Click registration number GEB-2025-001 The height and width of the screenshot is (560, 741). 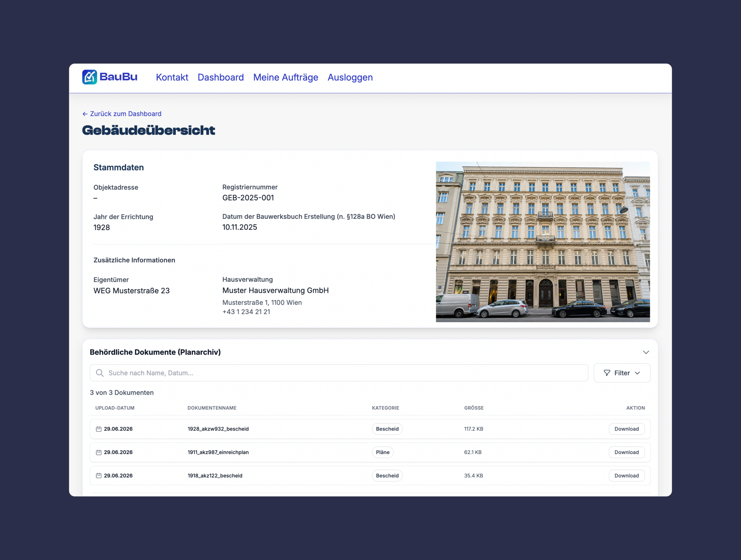click(x=248, y=198)
